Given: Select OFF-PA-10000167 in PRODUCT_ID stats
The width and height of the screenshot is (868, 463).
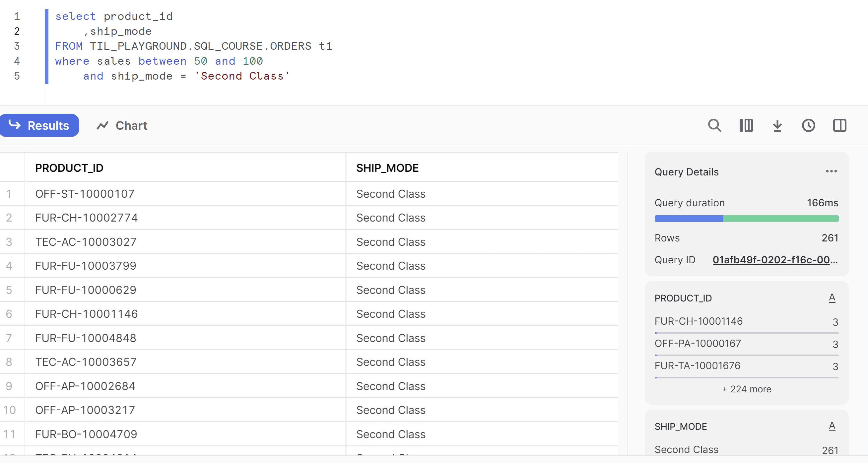Looking at the screenshot, I should (698, 343).
